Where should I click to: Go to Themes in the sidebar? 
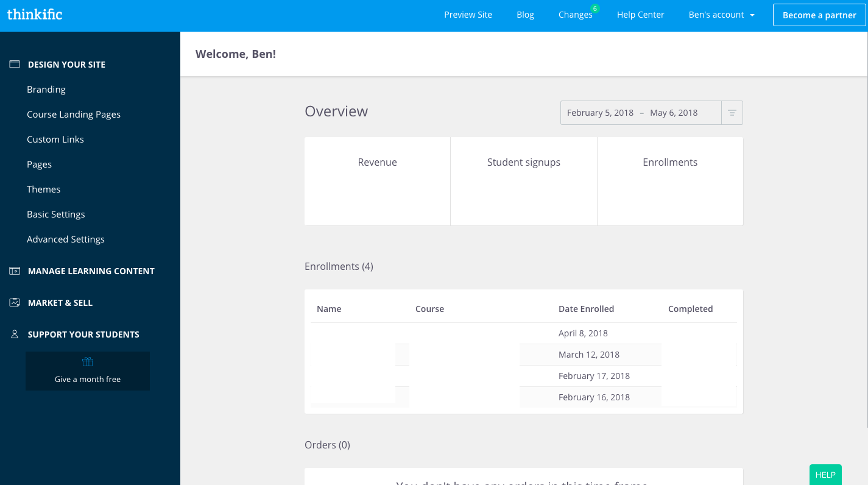tap(44, 189)
